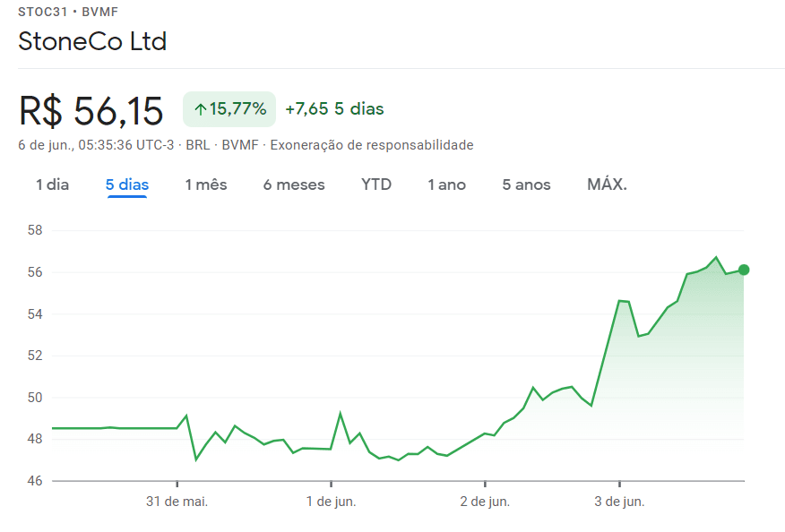Click the 46 price axis label
This screenshot has height=532, width=785.
tap(35, 481)
